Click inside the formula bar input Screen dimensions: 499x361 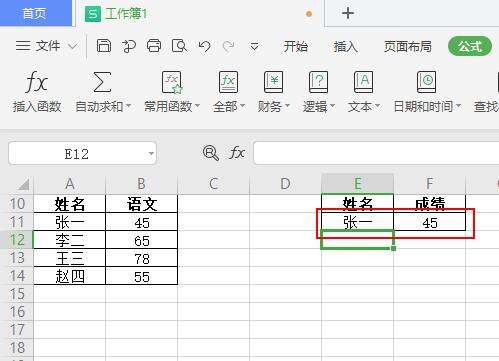(x=376, y=153)
